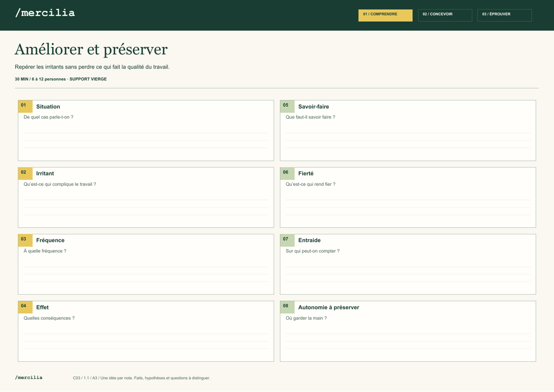Switch to the 02 / CONCEVOIR tab
This screenshot has width=554, height=392.
(x=445, y=15)
